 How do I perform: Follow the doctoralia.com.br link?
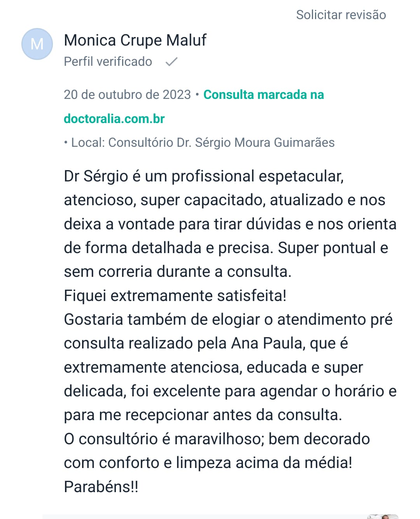coord(114,118)
